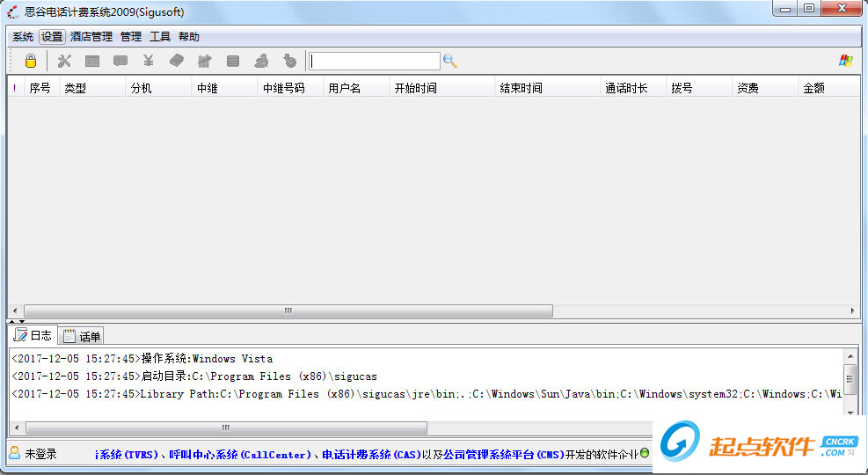Sort by the 通话时长 column header

(x=633, y=88)
